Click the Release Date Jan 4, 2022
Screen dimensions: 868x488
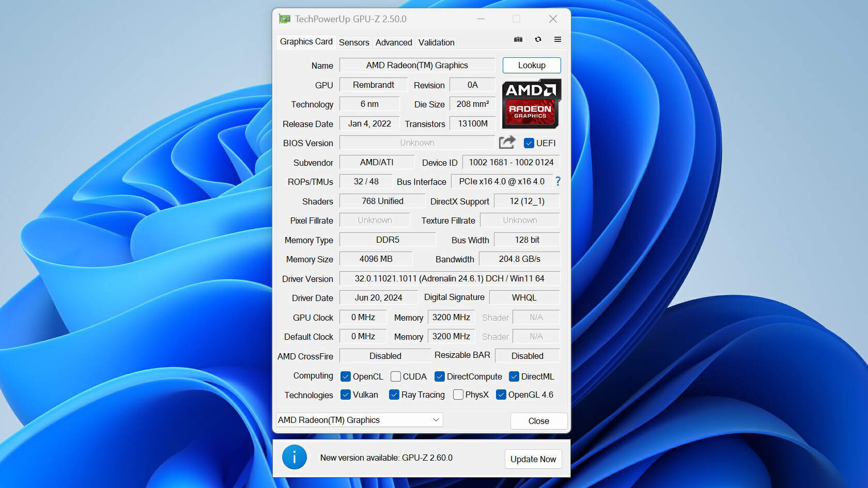pyautogui.click(x=369, y=123)
